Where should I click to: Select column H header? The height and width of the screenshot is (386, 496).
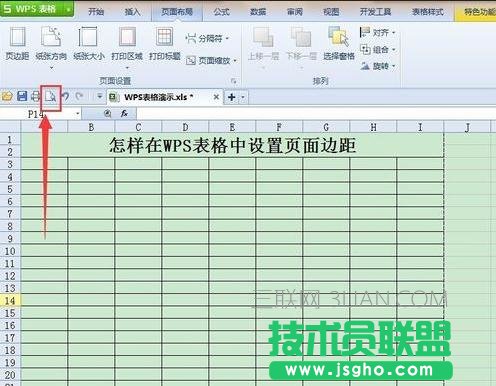point(373,127)
